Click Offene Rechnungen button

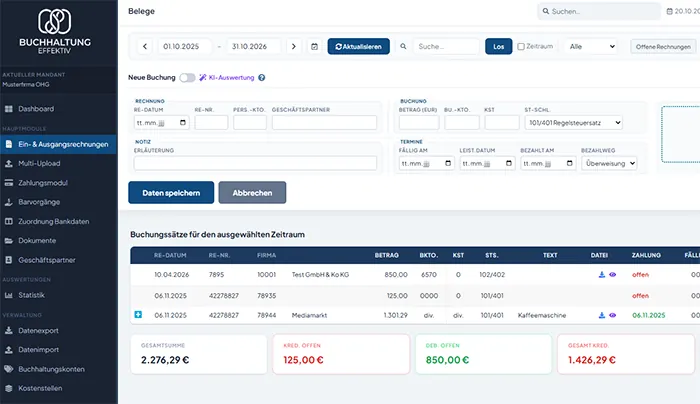pos(663,46)
